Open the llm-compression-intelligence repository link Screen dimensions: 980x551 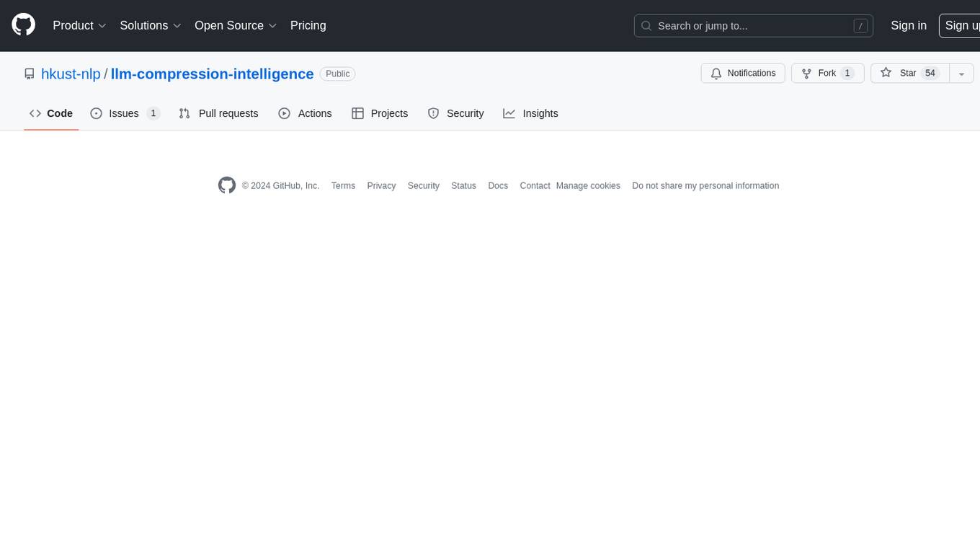tap(212, 74)
